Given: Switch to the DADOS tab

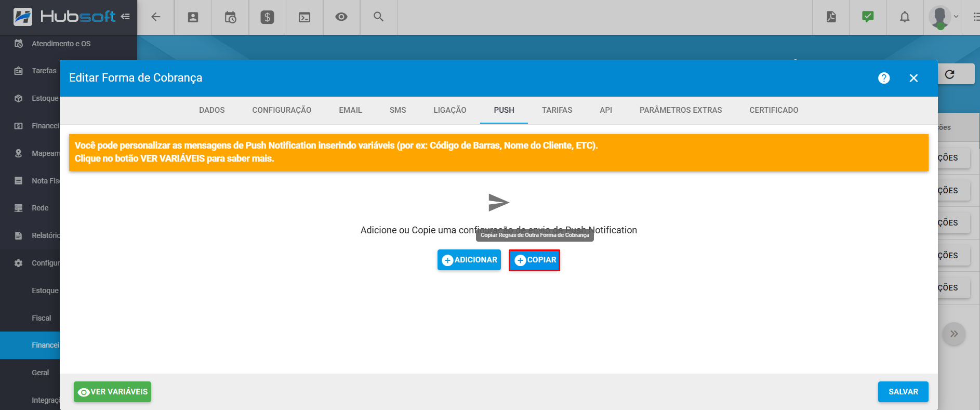Looking at the screenshot, I should [212, 110].
